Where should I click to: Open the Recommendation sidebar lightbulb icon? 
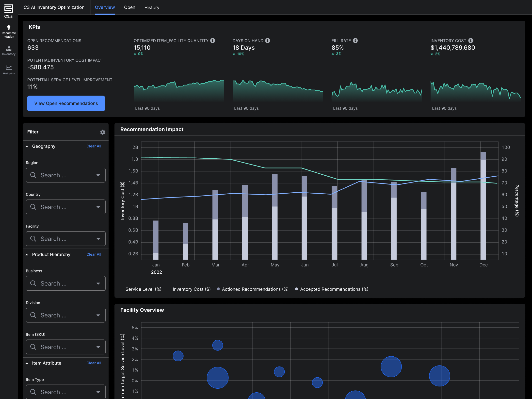pos(9,28)
